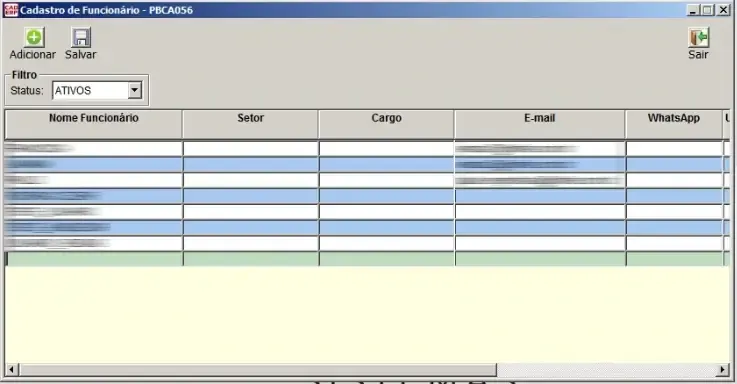The width and height of the screenshot is (737, 384).
Task: Close the Cadastro de Funcionário window
Action: [723, 10]
